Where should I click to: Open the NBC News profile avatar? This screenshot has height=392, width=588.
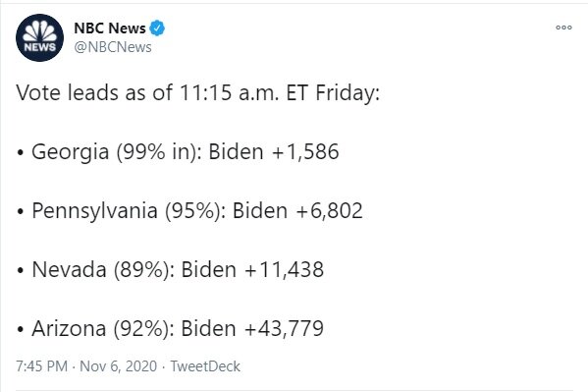[x=39, y=37]
